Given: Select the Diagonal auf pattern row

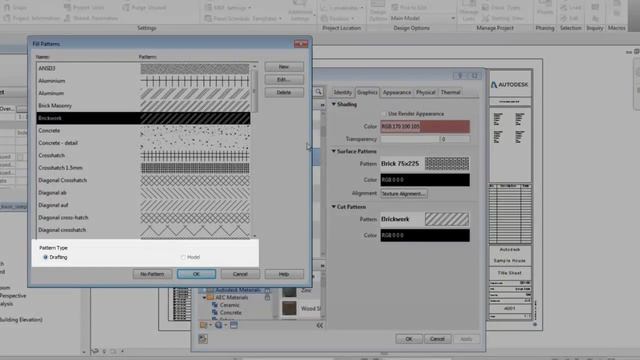Looking at the screenshot, I should tap(143, 205).
